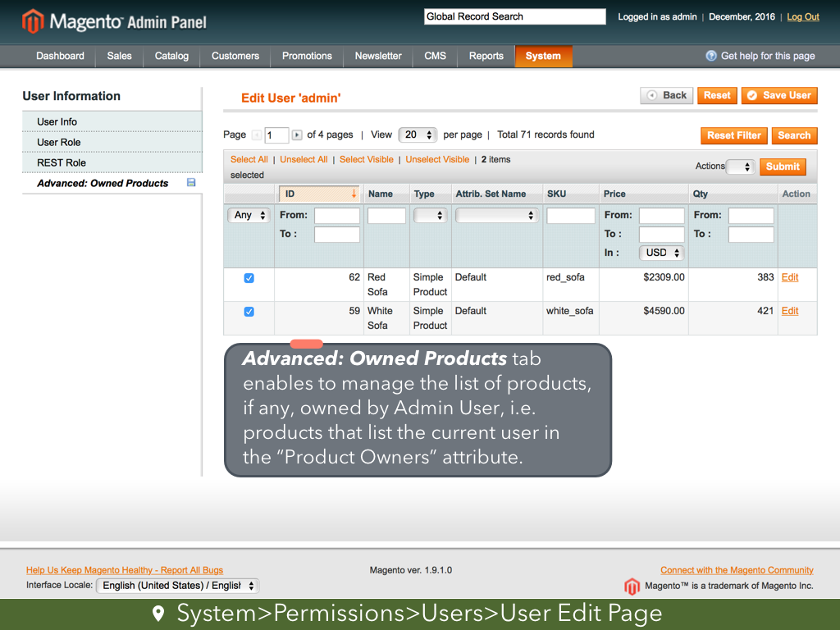Click the Magento logo in footer
This screenshot has width=840, height=630.
click(632, 586)
